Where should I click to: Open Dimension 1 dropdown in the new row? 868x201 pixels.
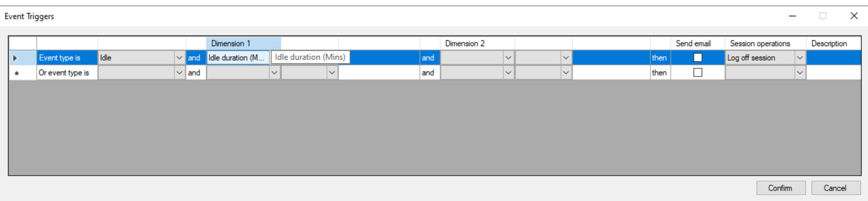pos(274,72)
